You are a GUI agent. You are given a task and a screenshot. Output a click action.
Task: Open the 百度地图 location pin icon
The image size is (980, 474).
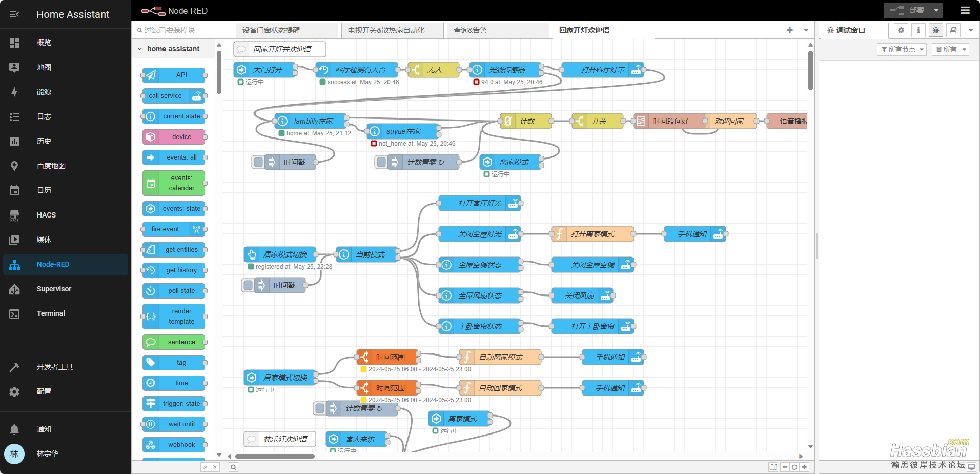coord(14,166)
